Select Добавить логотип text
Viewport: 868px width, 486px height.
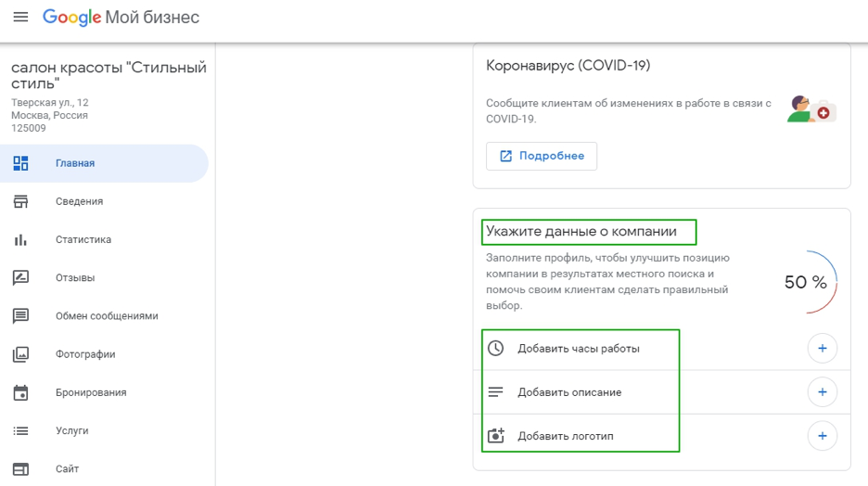click(565, 436)
